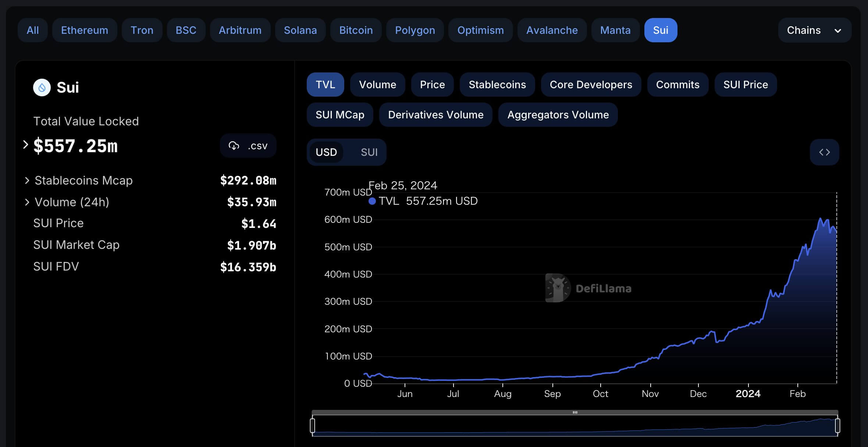
Task: Toggle Stablecoins chart series
Action: point(497,85)
